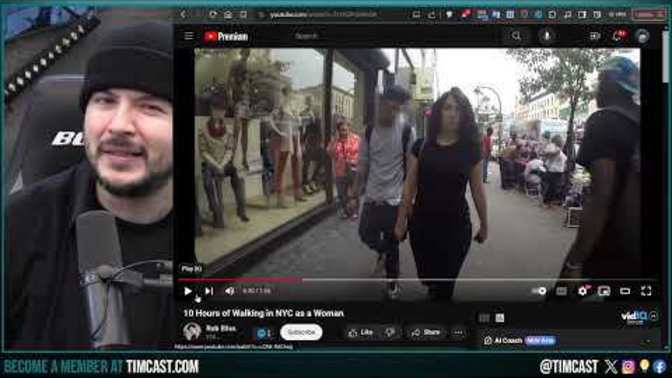Open player settings gear
The image size is (672, 378).
pyautogui.click(x=583, y=291)
